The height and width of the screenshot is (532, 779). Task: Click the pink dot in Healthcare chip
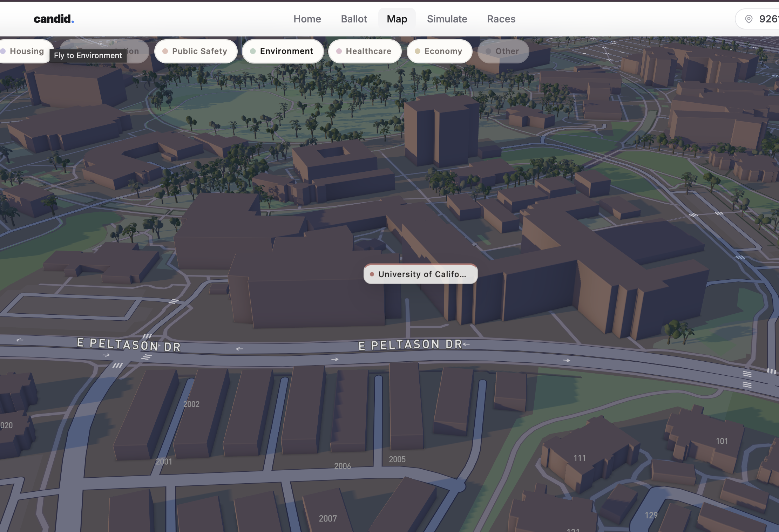(x=339, y=51)
